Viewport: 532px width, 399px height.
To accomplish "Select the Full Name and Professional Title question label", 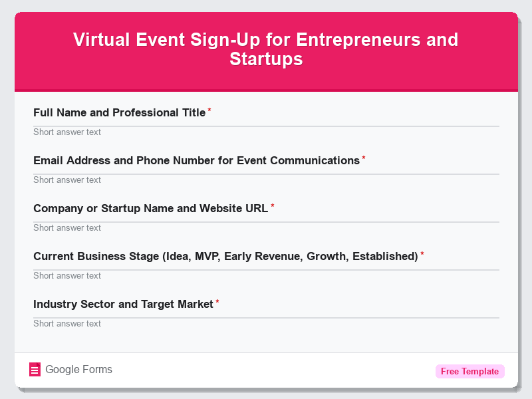I will 119,112.
